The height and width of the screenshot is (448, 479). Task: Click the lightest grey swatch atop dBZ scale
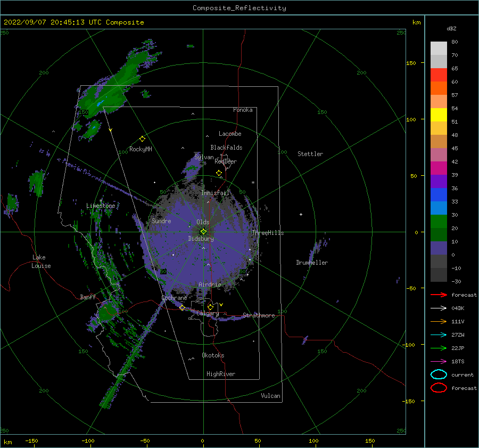[x=439, y=48]
